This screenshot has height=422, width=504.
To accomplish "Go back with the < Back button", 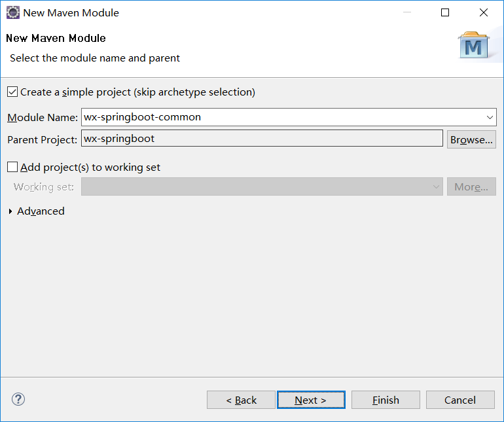I will pyautogui.click(x=241, y=400).
